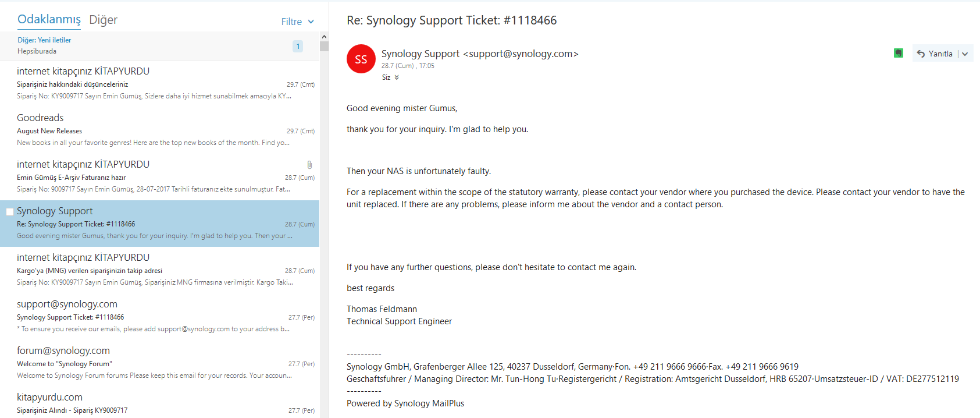Select the checkbox on the Synology Support email
980x418 pixels.
coord(10,212)
